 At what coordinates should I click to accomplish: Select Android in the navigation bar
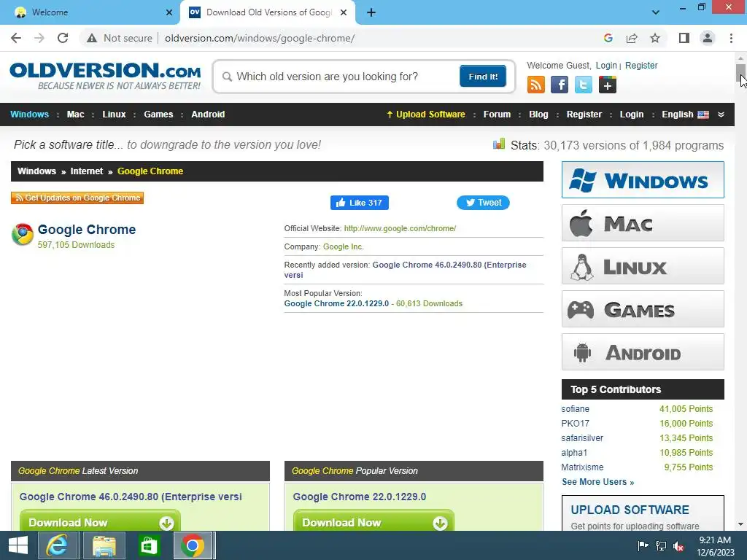208,114
